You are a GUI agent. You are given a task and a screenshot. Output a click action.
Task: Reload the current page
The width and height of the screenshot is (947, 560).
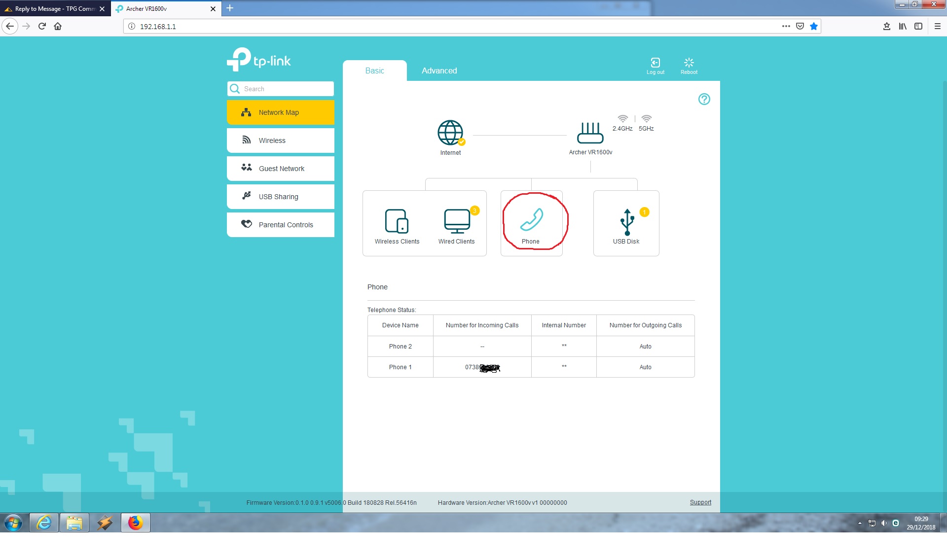42,26
